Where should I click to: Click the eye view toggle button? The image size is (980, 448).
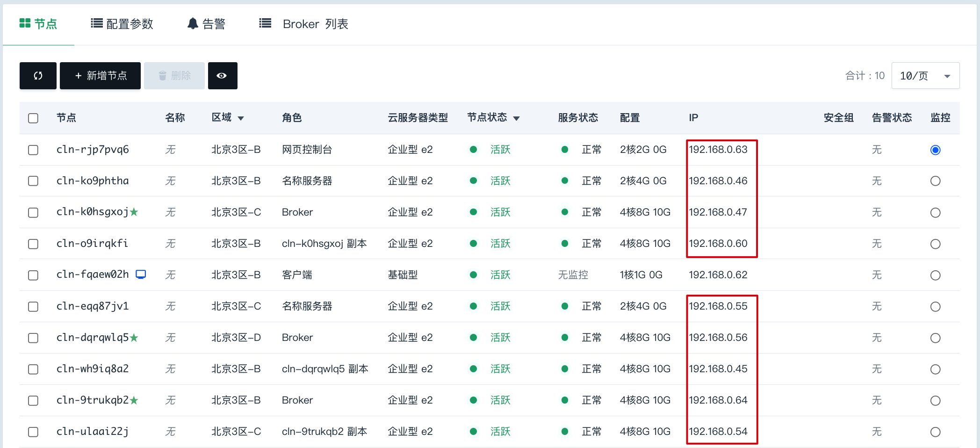tap(222, 76)
